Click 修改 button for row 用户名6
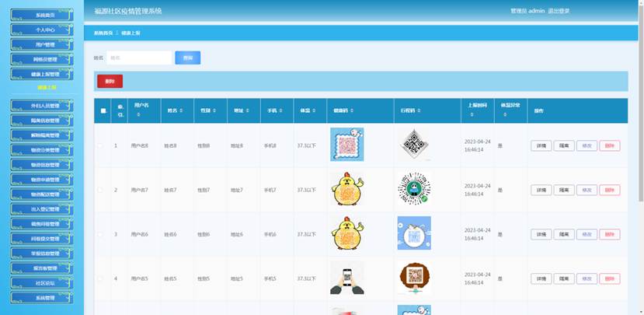Screen dimensions: 644x315 tap(587, 234)
